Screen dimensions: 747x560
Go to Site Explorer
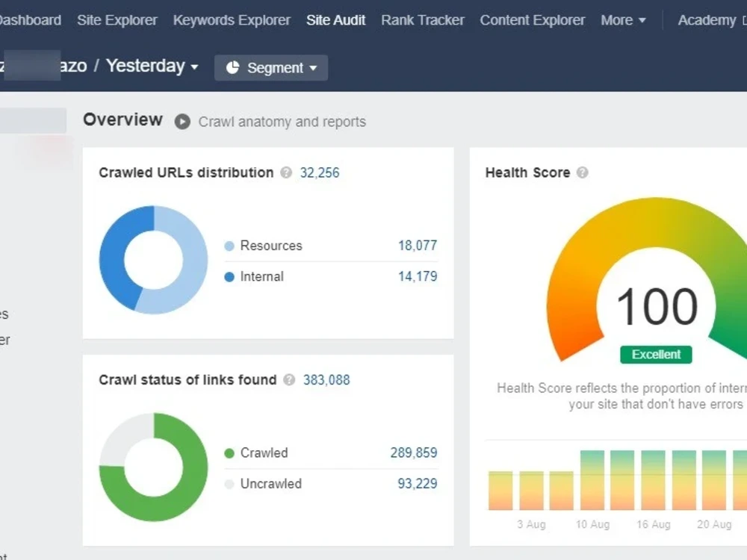tap(117, 20)
